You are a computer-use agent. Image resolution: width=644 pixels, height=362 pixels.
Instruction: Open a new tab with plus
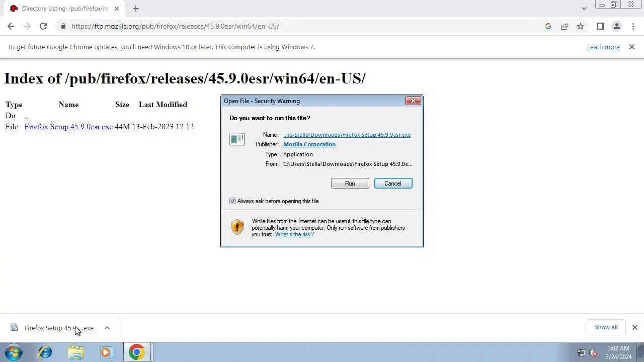(x=136, y=9)
